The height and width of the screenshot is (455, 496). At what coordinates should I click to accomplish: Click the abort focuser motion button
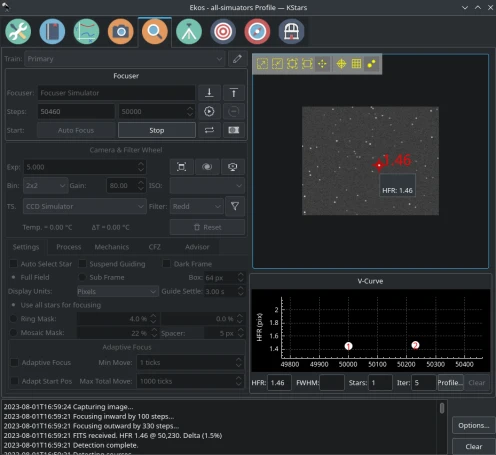click(x=234, y=111)
